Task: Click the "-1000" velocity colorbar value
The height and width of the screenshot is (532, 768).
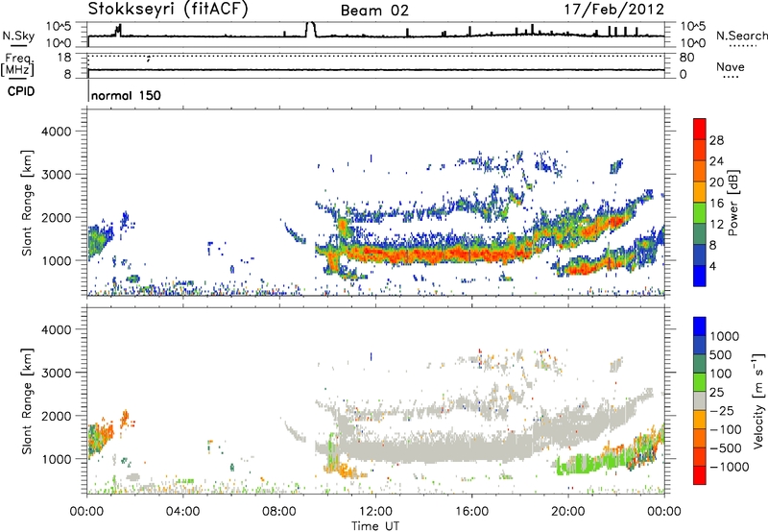Action: [729, 467]
